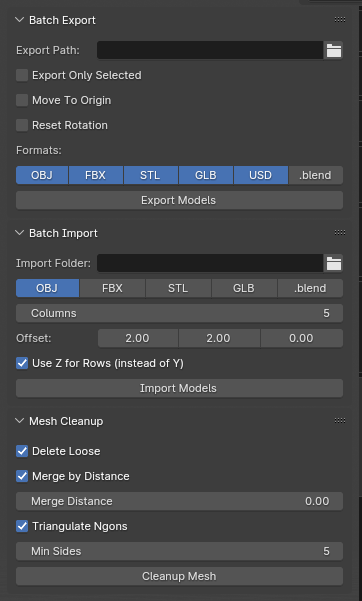
Task: Collapse the Mesh Cleanup panel
Action: [20, 421]
